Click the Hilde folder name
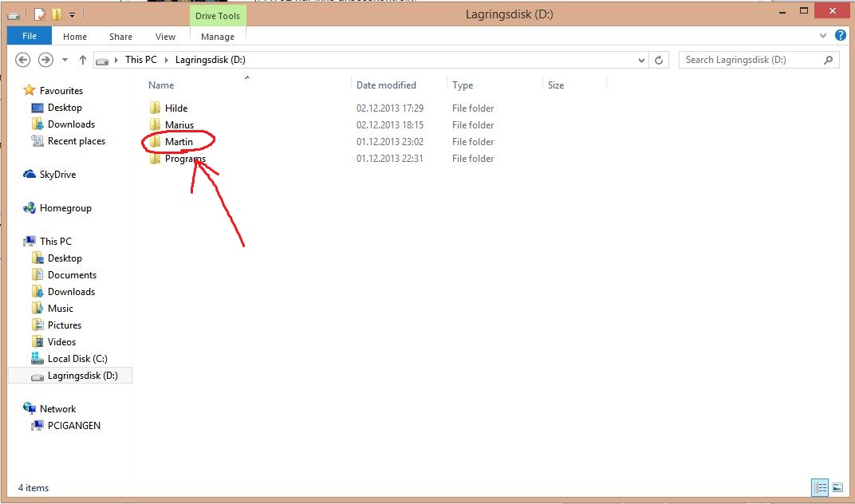Screen dimensions: 855x504 (x=176, y=108)
